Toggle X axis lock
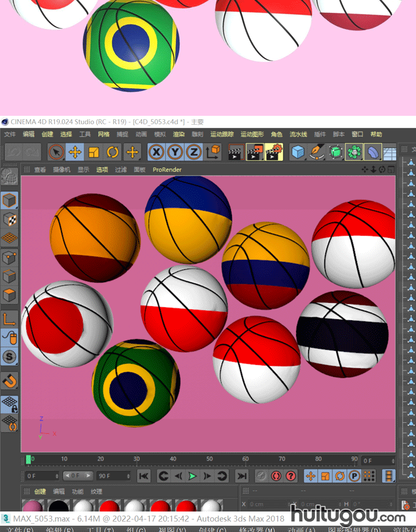 157,152
